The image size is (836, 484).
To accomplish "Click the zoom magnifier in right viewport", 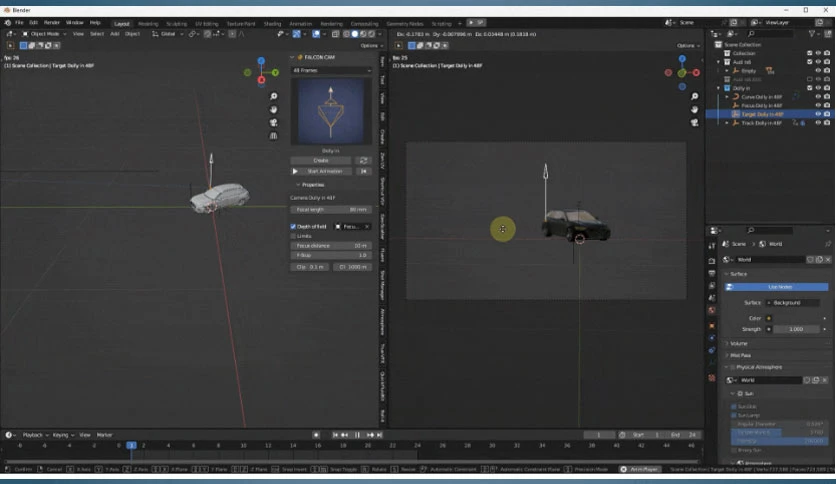I will [x=694, y=96].
